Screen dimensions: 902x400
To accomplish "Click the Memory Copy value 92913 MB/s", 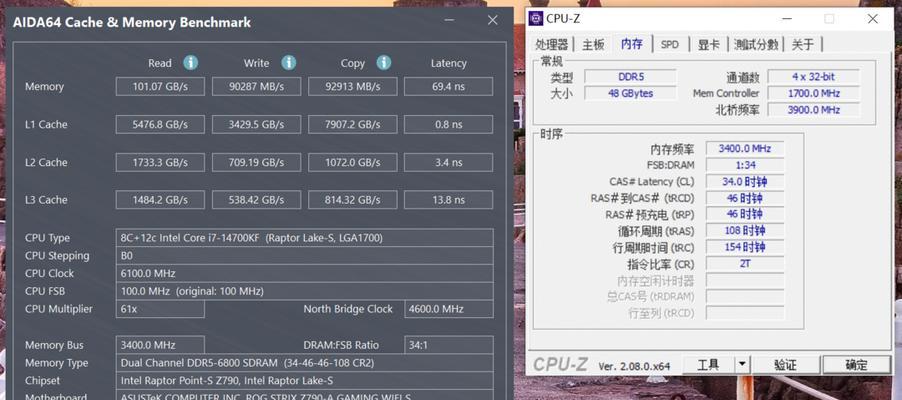I will [352, 87].
